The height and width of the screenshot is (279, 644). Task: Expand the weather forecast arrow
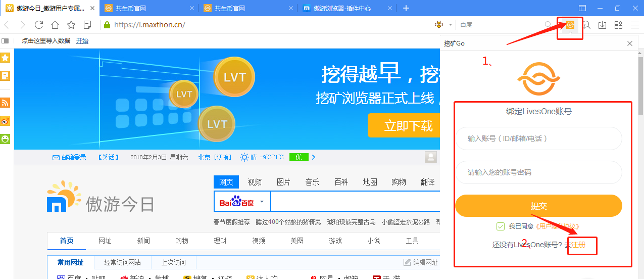pyautogui.click(x=314, y=157)
